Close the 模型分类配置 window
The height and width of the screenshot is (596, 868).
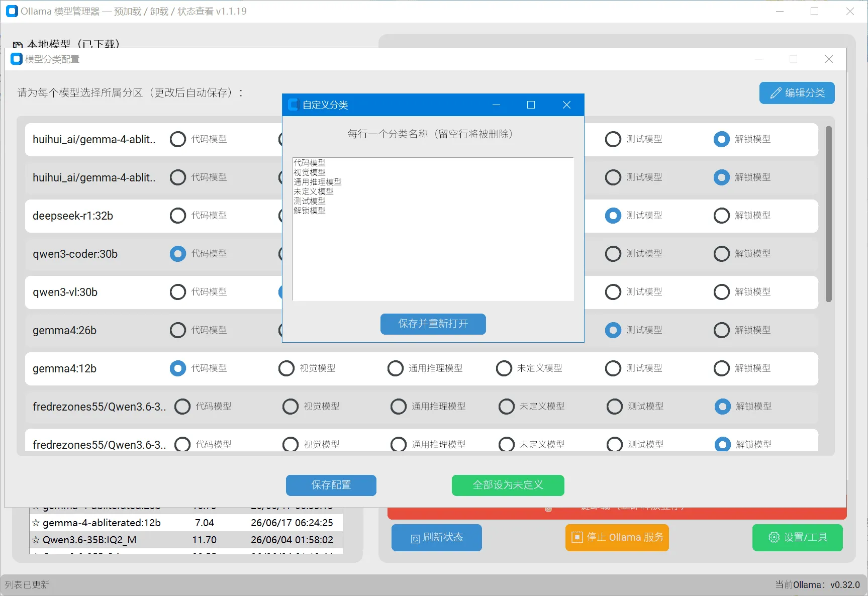pyautogui.click(x=829, y=59)
